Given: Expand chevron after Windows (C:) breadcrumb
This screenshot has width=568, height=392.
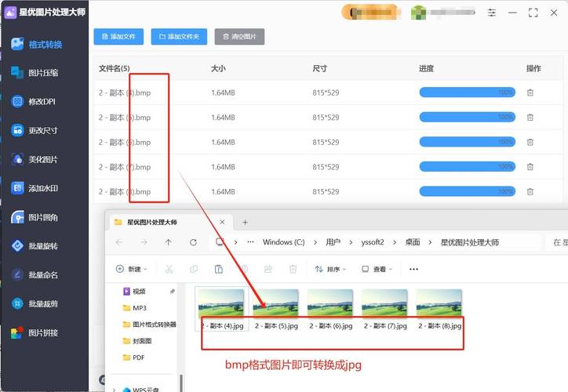Looking at the screenshot, I should click(x=315, y=242).
